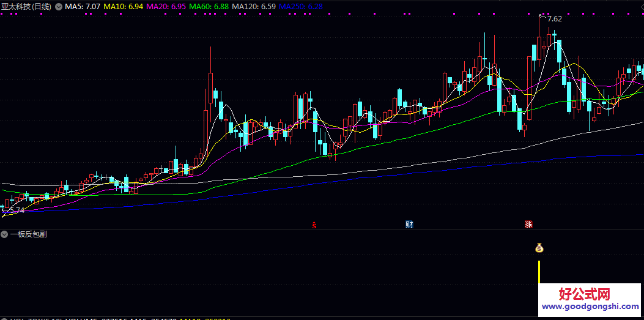Open dropdown arrow beside 亚太科技(日线) title

tap(58, 7)
